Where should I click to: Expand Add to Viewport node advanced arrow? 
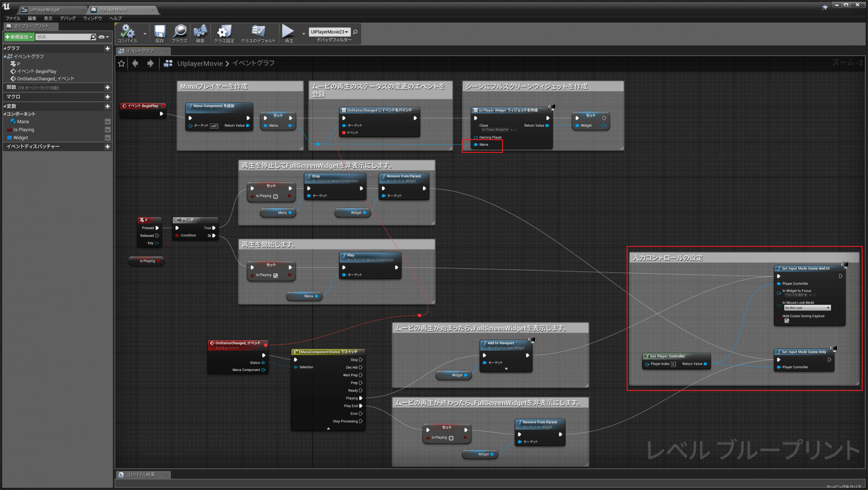click(506, 369)
